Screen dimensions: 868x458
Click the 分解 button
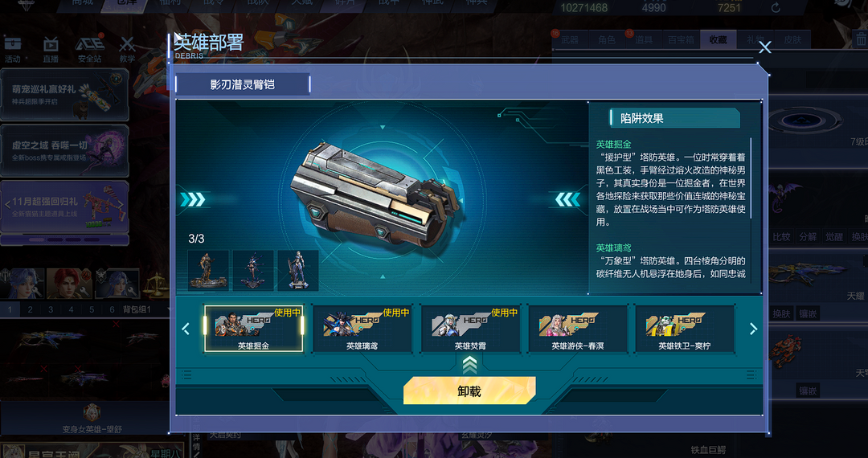click(x=808, y=237)
